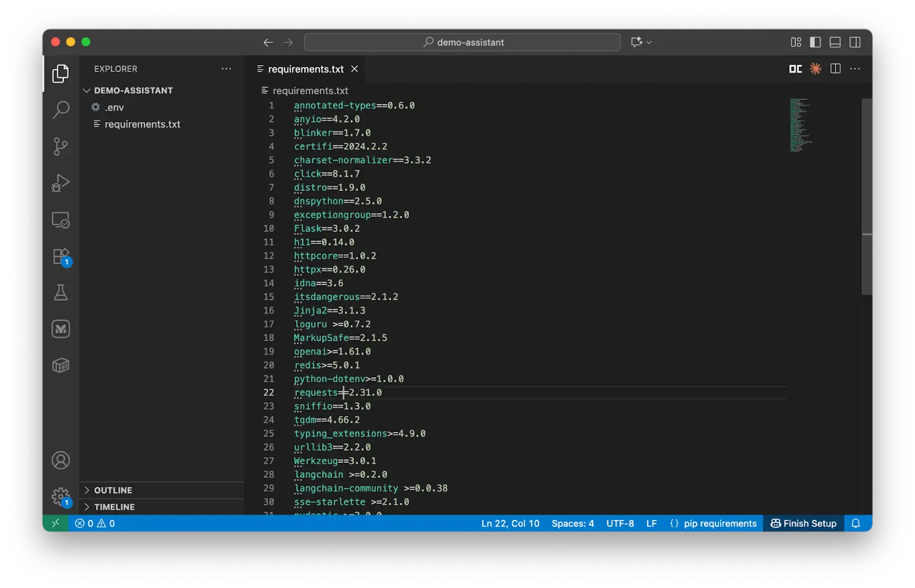Toggle the Primary Side Bar visibility

point(815,42)
